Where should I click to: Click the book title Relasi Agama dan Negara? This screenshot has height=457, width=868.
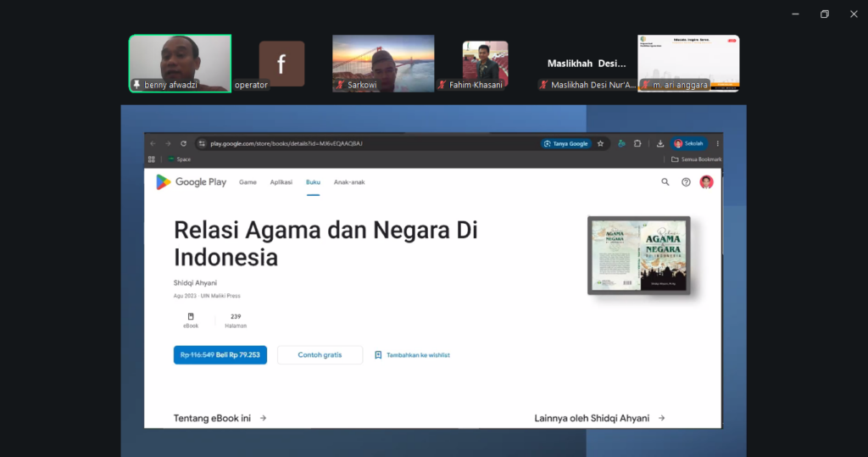pos(325,243)
